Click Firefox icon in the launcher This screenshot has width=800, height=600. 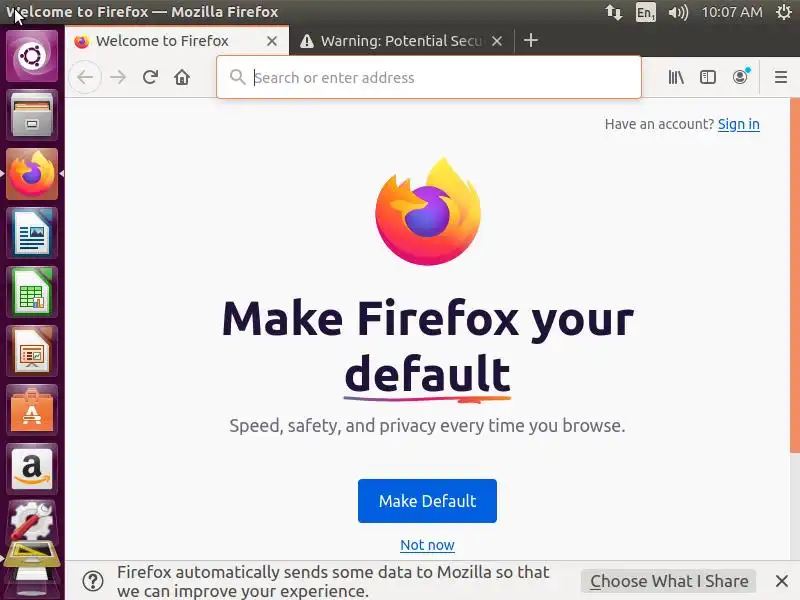tap(32, 174)
